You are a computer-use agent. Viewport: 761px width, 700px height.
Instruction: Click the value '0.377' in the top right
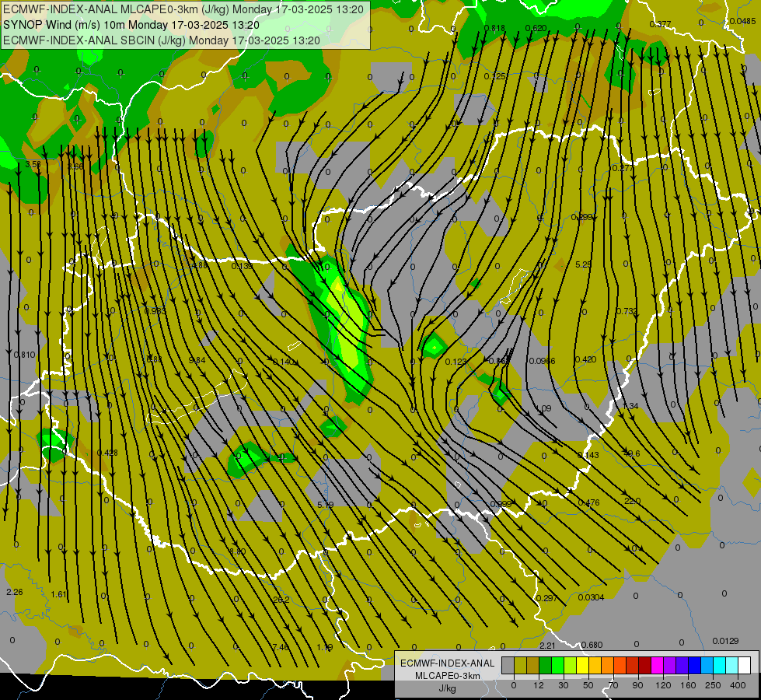tap(660, 24)
